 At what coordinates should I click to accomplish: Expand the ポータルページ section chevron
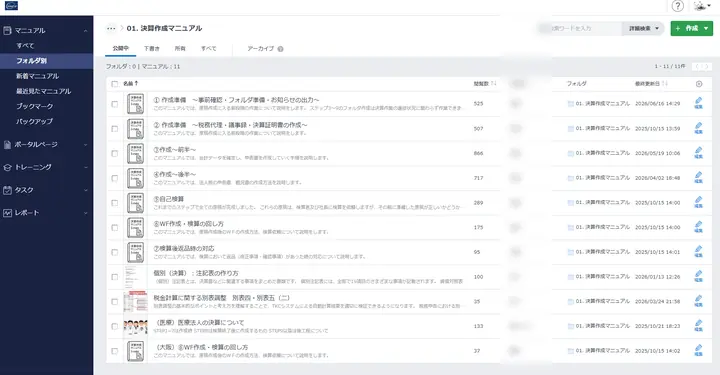[85, 145]
